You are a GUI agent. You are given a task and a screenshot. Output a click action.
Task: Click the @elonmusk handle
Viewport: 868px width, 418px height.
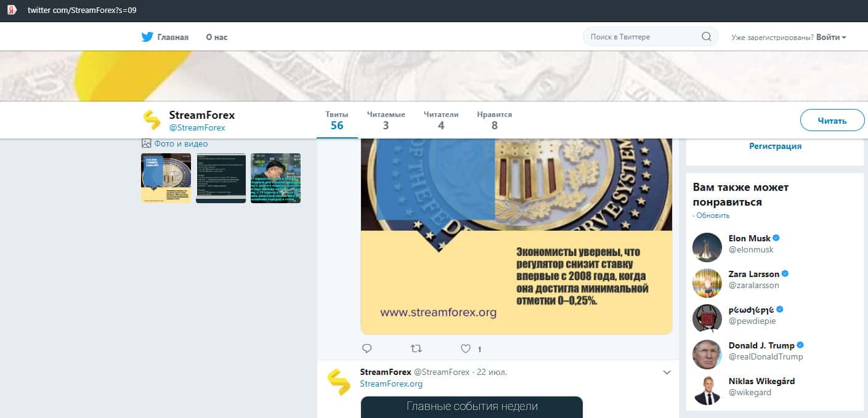tap(751, 249)
